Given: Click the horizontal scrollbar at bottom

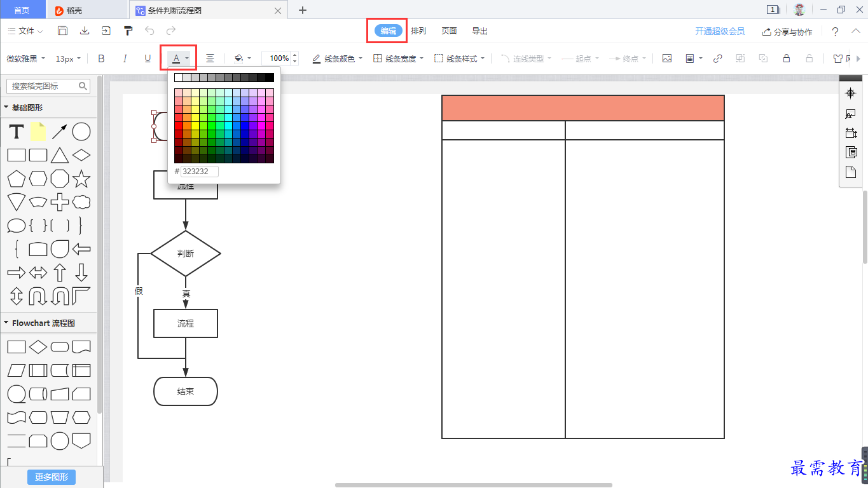Looking at the screenshot, I should click(x=474, y=485).
